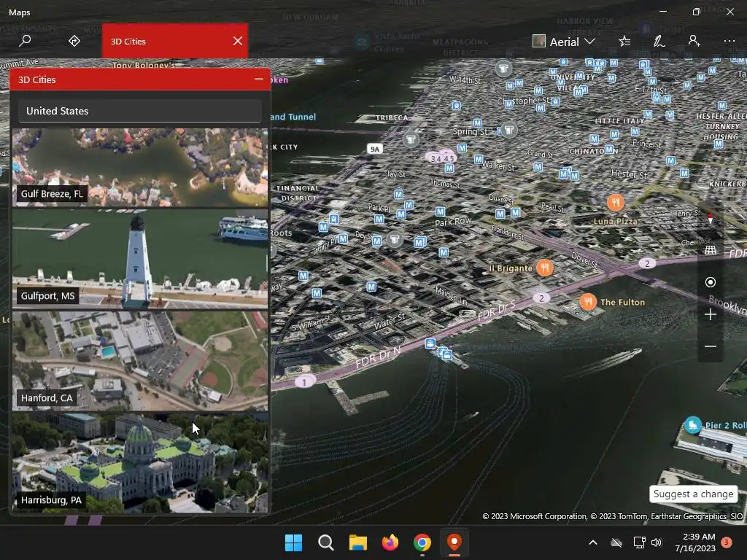Viewport: 747px width, 560px height.
Task: Open saved places favorites icon
Action: [624, 42]
